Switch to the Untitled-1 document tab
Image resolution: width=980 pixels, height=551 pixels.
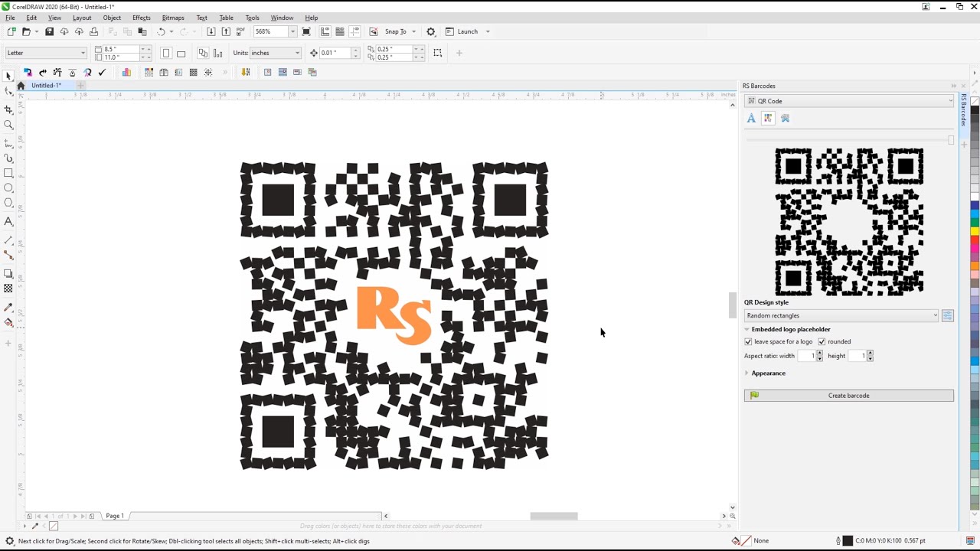(x=46, y=85)
